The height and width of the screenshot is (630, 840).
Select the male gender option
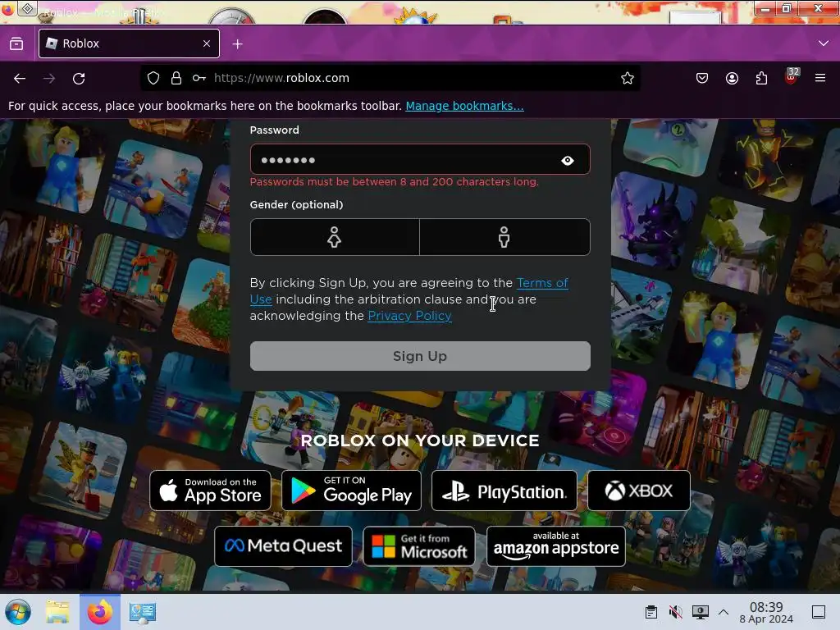(504, 237)
